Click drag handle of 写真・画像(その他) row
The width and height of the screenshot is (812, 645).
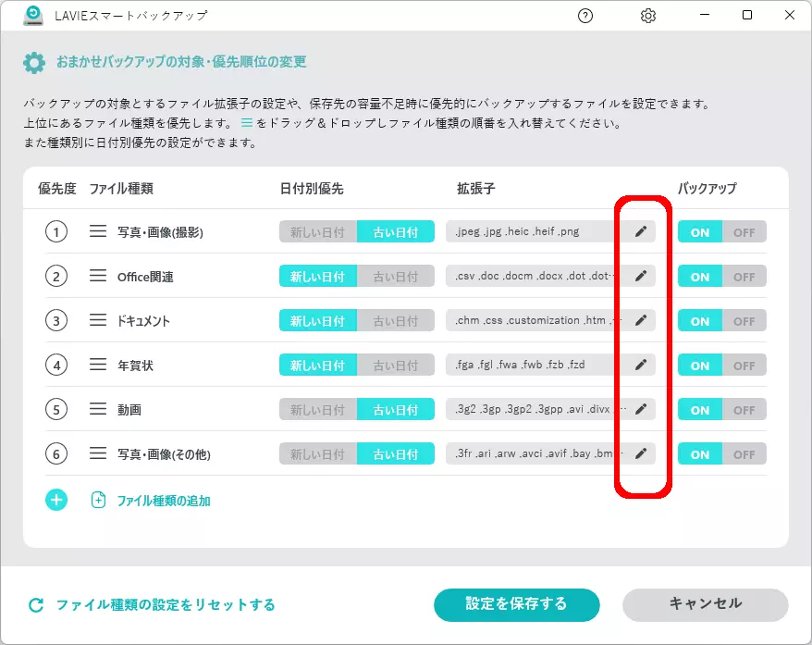point(98,453)
